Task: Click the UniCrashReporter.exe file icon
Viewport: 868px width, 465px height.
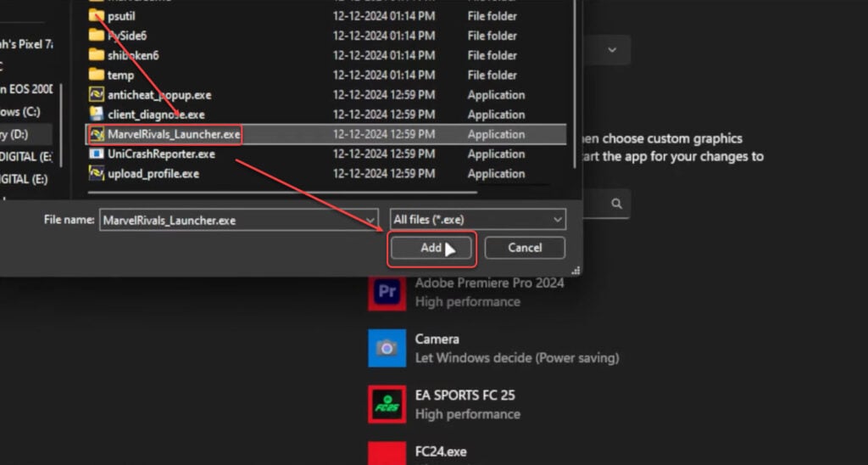Action: [x=97, y=154]
